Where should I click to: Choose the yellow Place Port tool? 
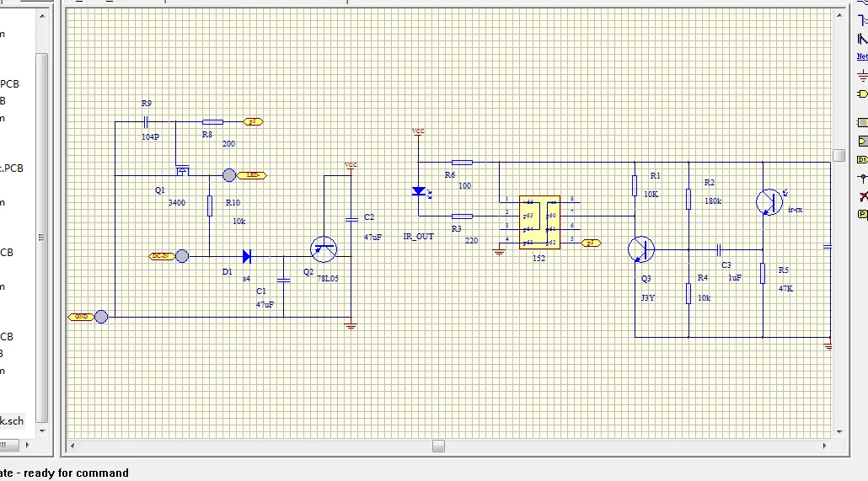pyautogui.click(x=862, y=94)
